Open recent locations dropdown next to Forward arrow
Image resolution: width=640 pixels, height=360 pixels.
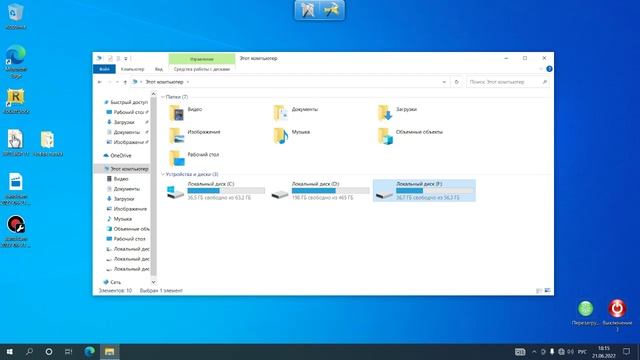(x=117, y=82)
